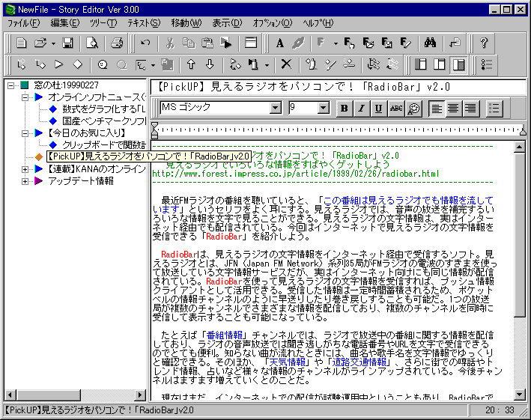
Task: Set left text alignment
Action: coord(437,109)
